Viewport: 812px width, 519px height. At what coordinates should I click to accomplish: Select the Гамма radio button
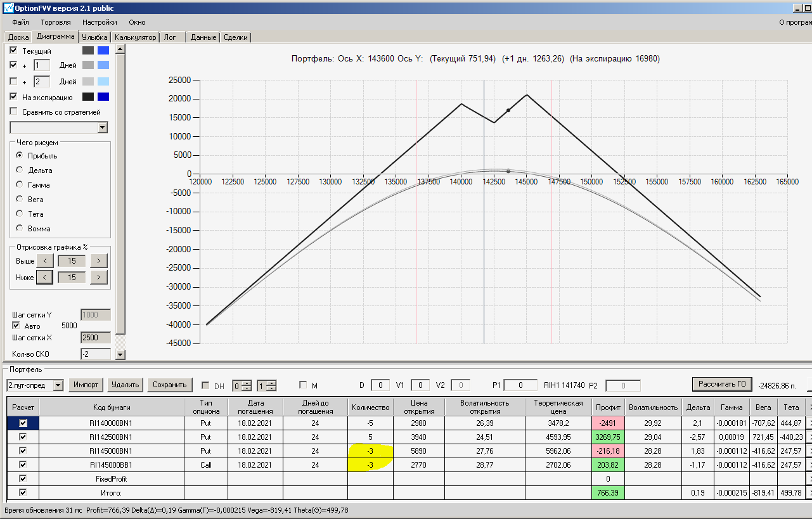[20, 184]
